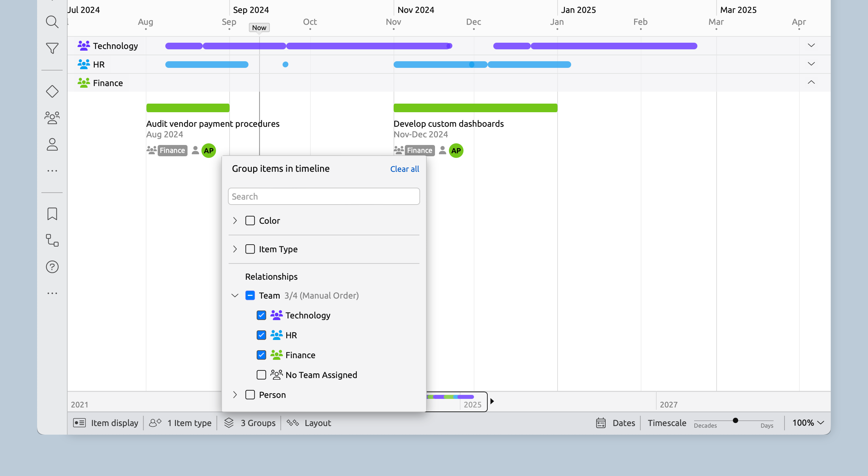868x476 pixels.
Task: Toggle the Team partial-selection checkbox
Action: (x=250, y=295)
